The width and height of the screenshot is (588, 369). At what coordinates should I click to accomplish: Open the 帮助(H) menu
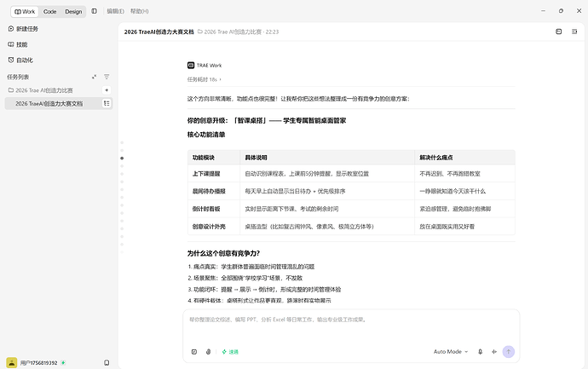[x=140, y=11]
